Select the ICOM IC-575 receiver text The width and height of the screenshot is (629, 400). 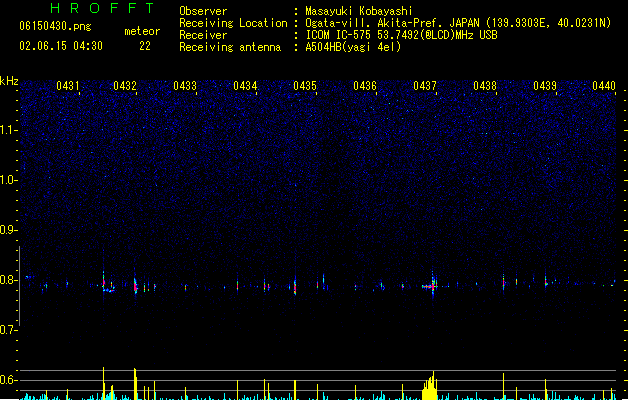click(x=401, y=35)
